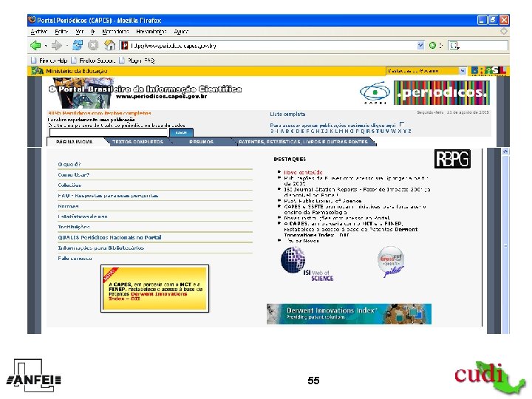Open the address bar history dropdown

coord(420,46)
